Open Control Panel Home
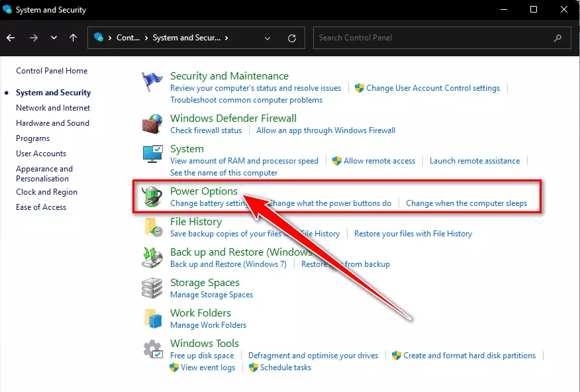This screenshot has height=392, width=580. pos(52,71)
